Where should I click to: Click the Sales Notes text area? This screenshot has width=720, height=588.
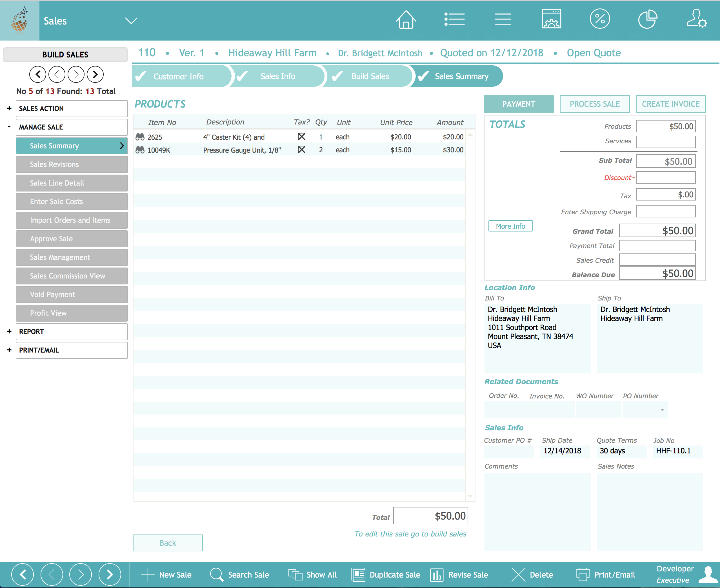(x=650, y=512)
